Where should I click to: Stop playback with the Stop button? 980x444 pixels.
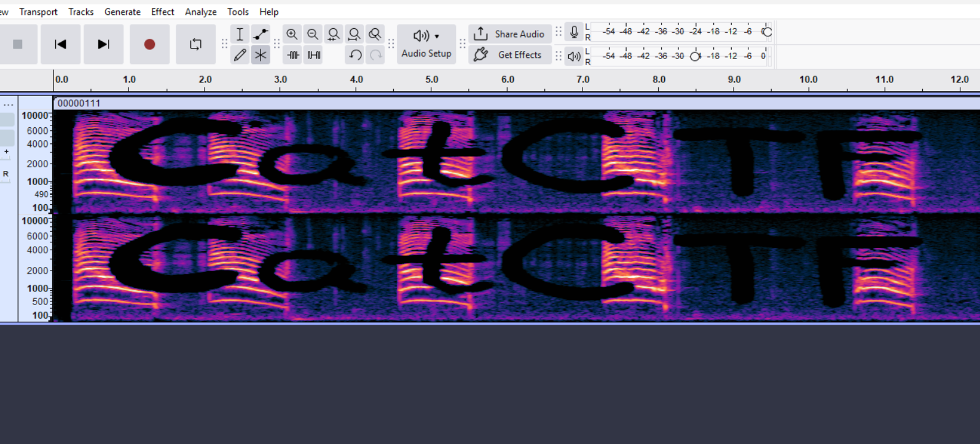point(18,44)
